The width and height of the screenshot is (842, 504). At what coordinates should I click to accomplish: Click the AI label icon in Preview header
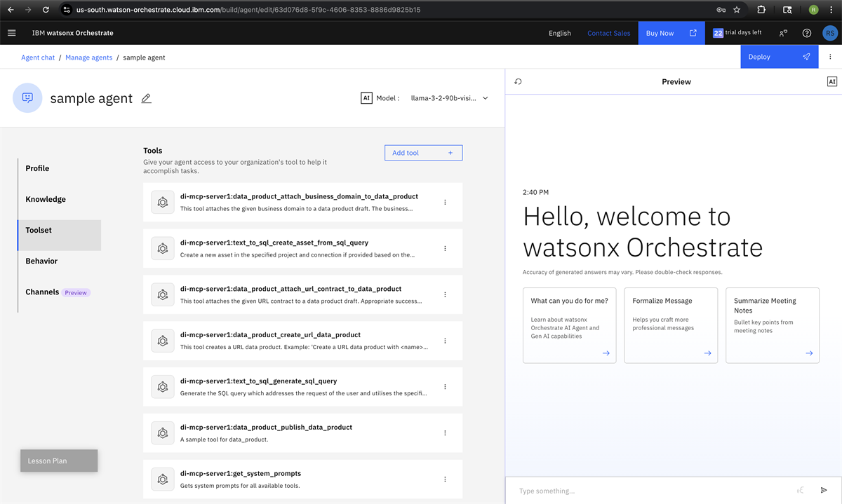tap(832, 81)
